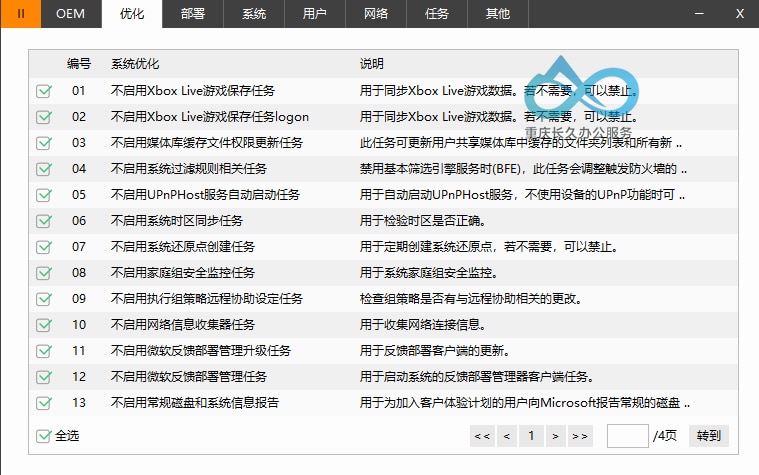This screenshot has width=759, height=475.
Task: Click the page number input field
Action: click(628, 436)
